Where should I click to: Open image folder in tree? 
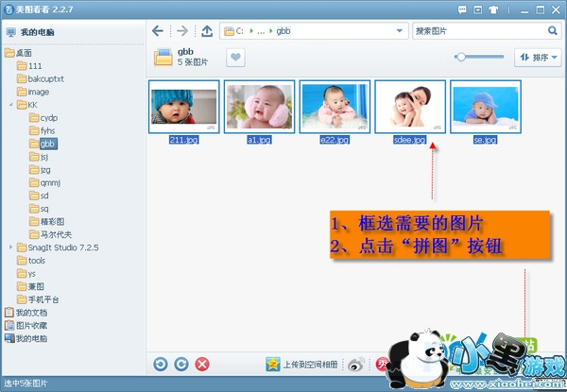(x=33, y=92)
